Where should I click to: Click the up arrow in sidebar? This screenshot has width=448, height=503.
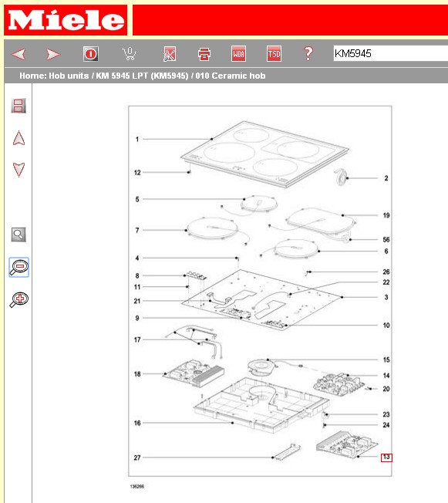pos(19,138)
